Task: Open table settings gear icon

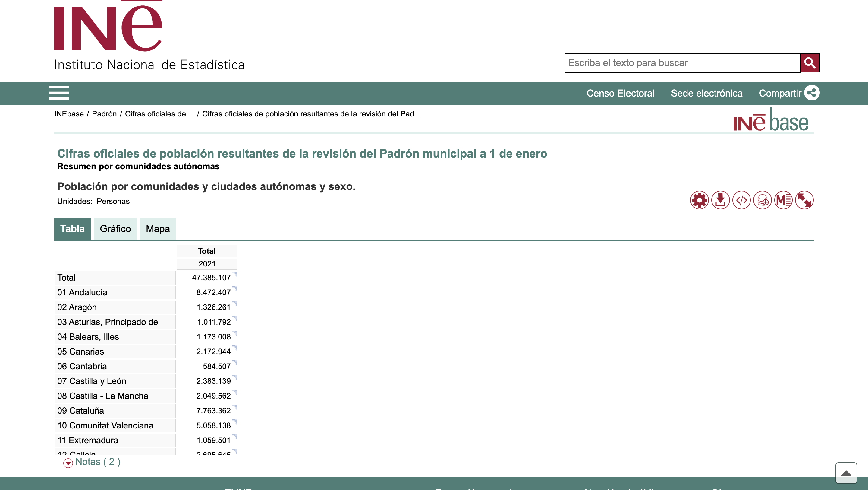Action: (x=699, y=200)
